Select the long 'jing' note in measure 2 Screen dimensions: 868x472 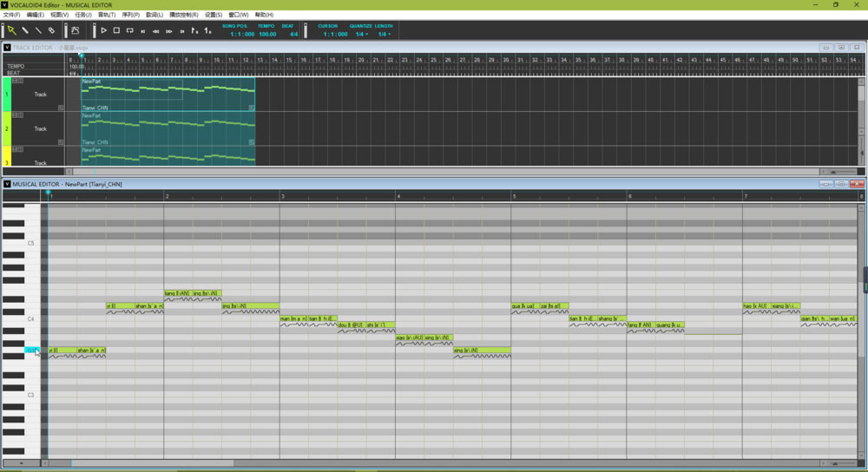point(251,306)
